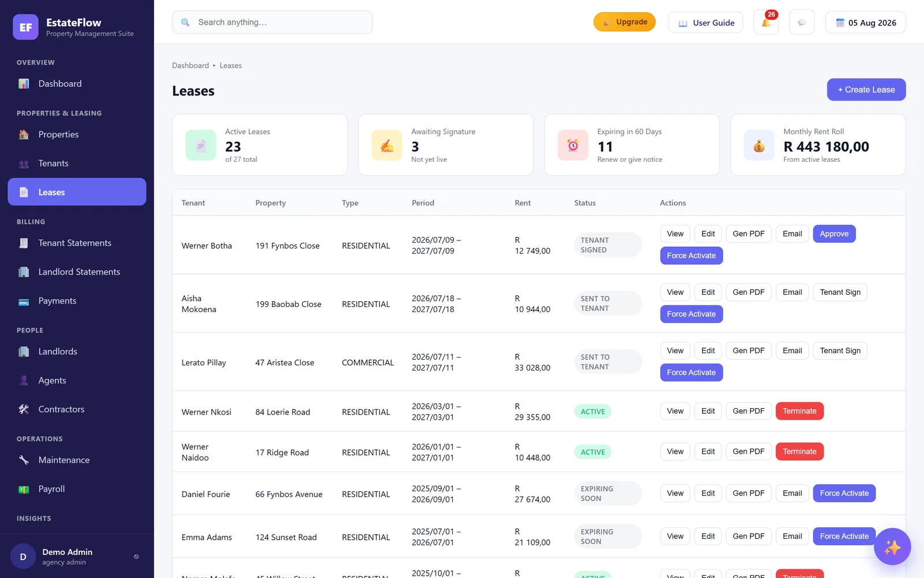This screenshot has height=578, width=924.
Task: Go to Dashboard in sidebar
Action: [x=77, y=84]
